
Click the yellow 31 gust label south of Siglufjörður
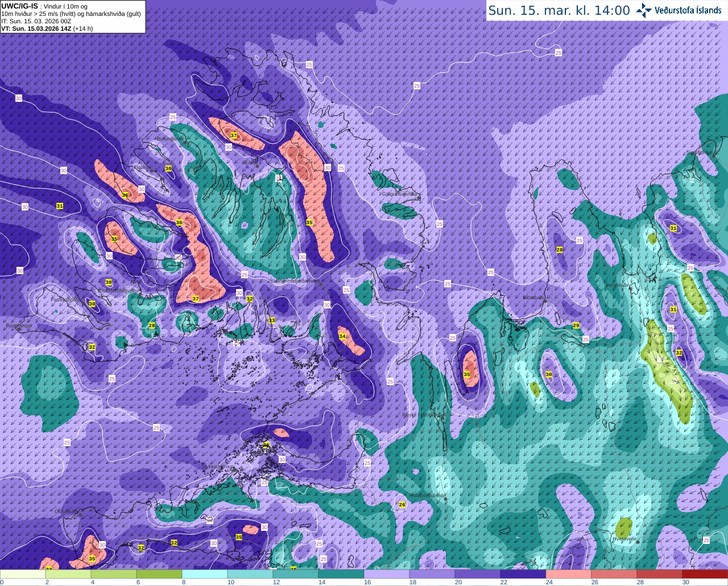[x=673, y=228]
